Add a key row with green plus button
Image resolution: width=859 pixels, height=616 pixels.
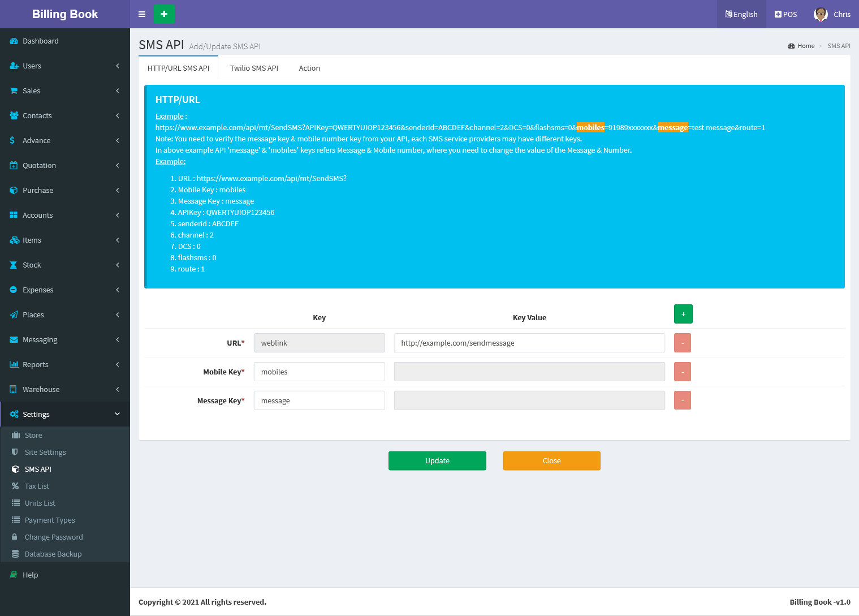(683, 314)
